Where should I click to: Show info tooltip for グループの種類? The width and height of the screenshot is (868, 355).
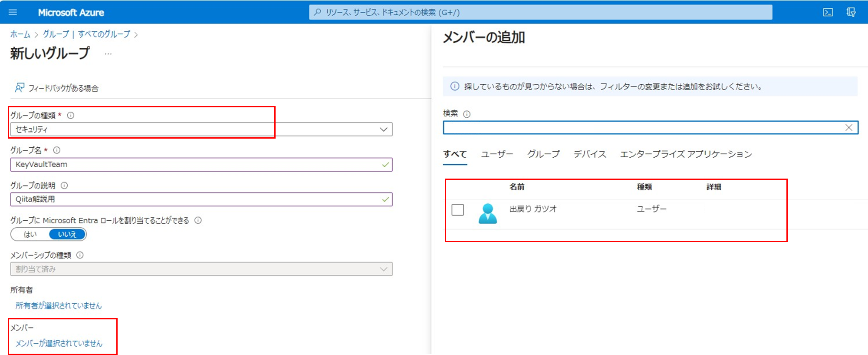70,115
